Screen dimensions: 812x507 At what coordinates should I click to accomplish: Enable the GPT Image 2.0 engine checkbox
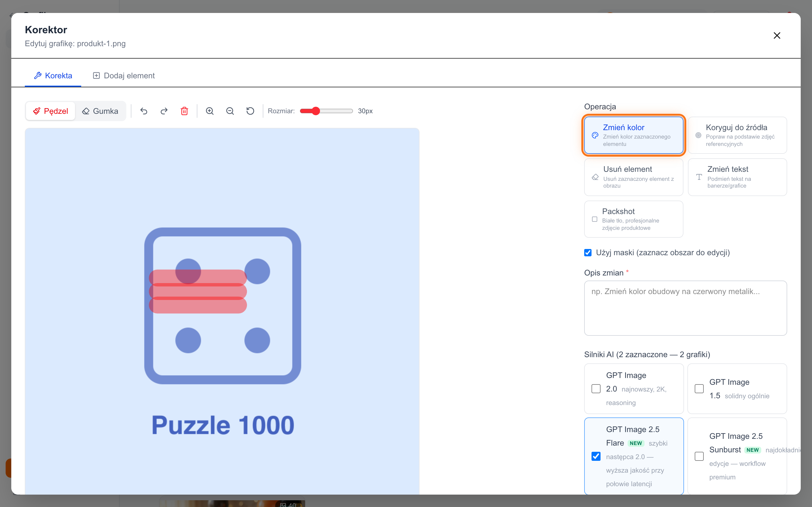[x=596, y=389]
